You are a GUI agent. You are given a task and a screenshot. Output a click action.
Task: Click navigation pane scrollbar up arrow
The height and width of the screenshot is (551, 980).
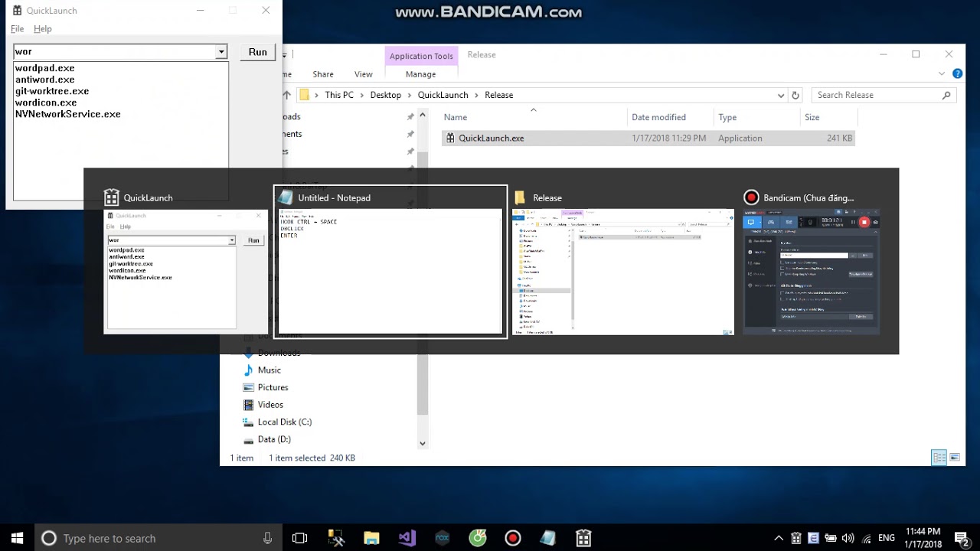(422, 115)
